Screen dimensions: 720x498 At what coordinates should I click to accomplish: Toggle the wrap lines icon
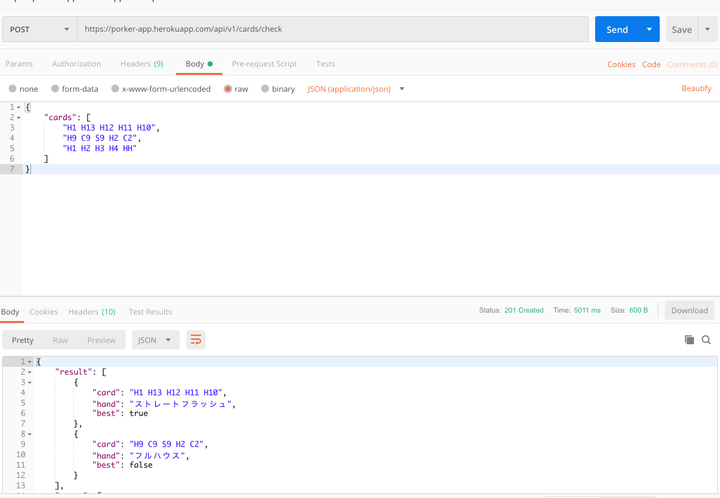196,340
